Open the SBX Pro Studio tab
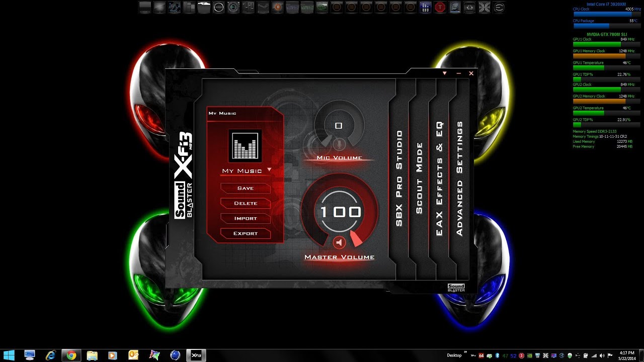This screenshot has width=644, height=362. [399, 178]
